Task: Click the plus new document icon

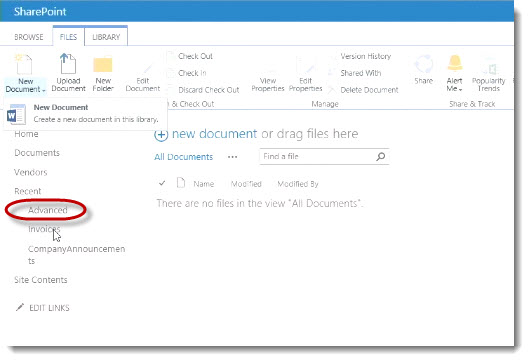Action: tap(161, 135)
